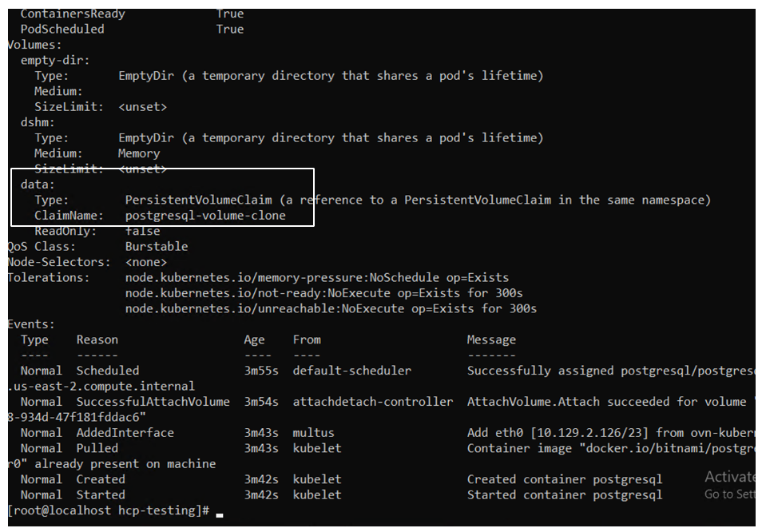This screenshot has width=762, height=532.
Task: Click the highlighted data: volume label
Action: click(x=38, y=185)
